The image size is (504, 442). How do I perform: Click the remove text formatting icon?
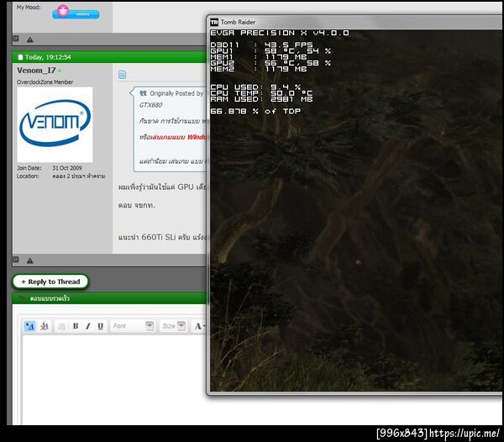click(45, 326)
